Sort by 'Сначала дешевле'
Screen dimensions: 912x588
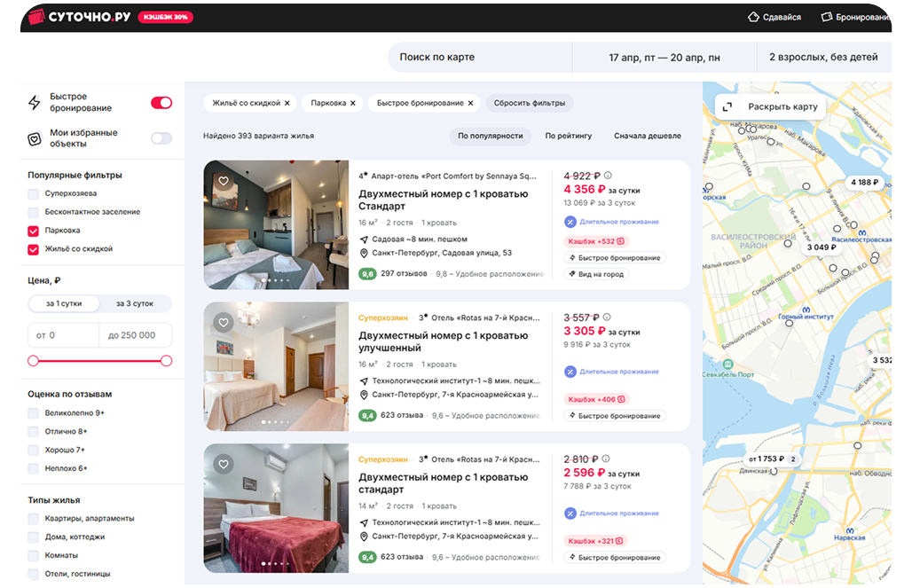pyautogui.click(x=647, y=136)
